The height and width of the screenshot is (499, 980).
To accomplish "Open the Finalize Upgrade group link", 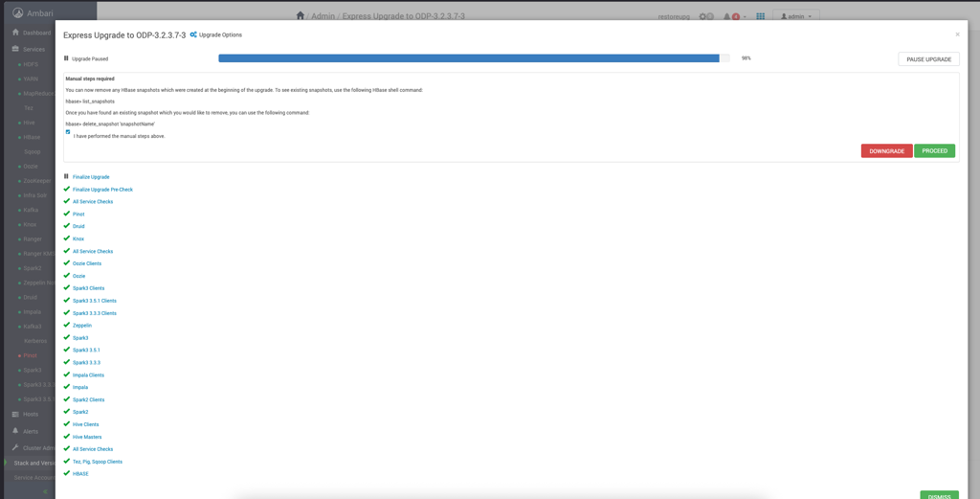I will [x=91, y=177].
